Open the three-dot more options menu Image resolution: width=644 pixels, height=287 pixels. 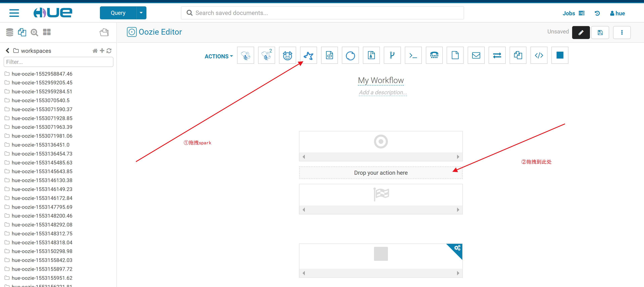622,32
